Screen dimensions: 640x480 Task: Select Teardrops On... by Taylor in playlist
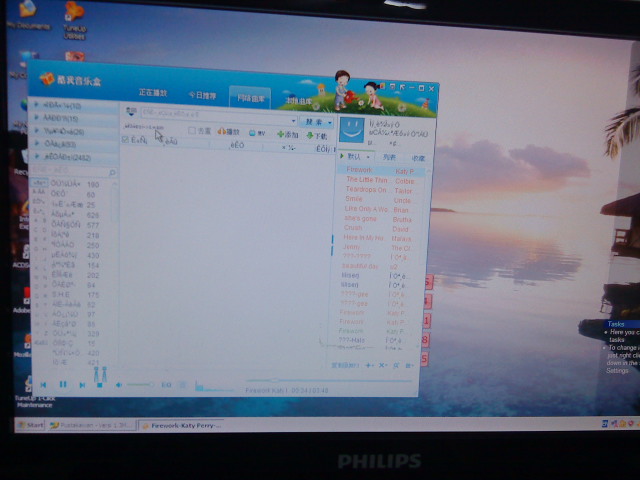pyautogui.click(x=380, y=190)
